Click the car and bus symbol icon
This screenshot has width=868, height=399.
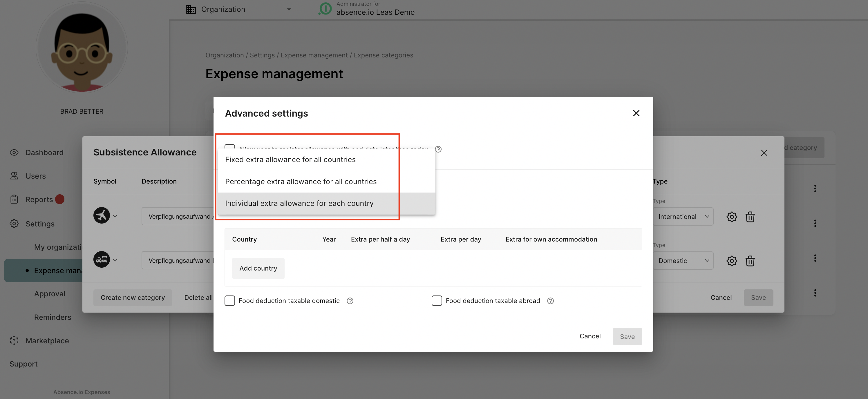pyautogui.click(x=102, y=260)
